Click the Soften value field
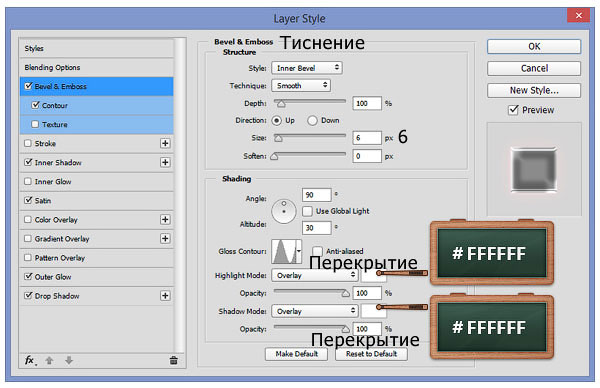 pos(367,156)
